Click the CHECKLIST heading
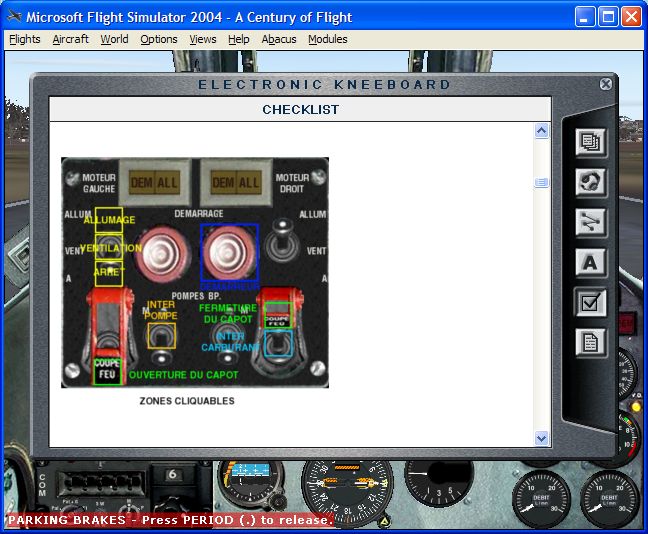This screenshot has height=534, width=648. tap(300, 110)
